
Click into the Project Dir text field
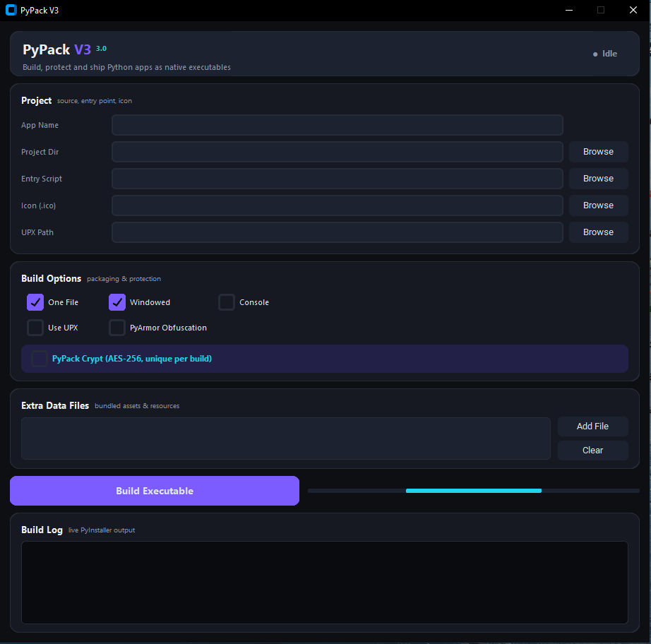coord(337,152)
